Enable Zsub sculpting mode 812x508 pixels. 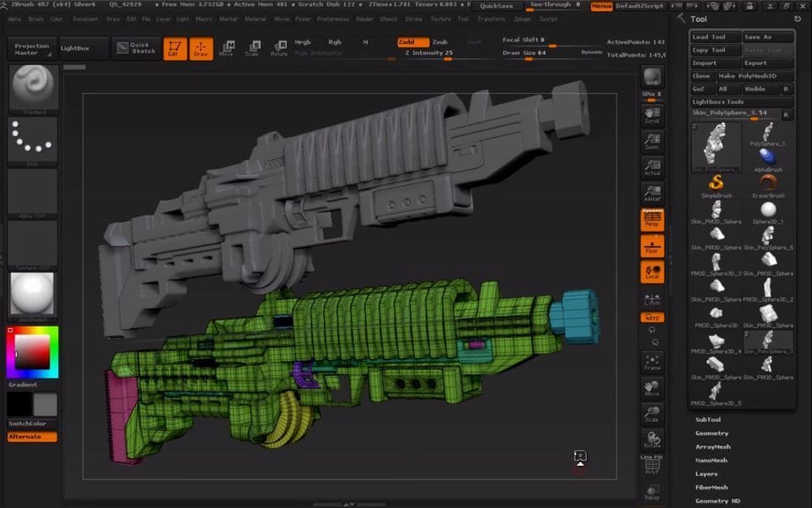(x=439, y=41)
